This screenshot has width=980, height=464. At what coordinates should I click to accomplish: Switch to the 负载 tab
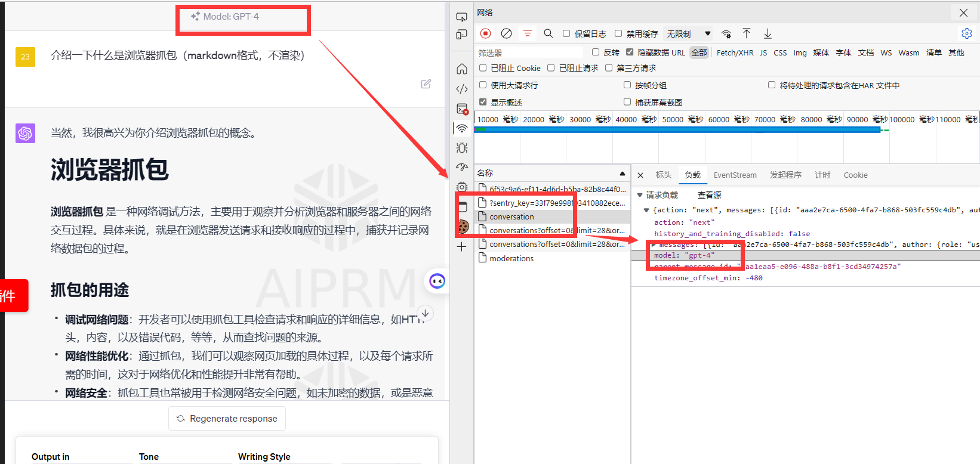coord(693,175)
